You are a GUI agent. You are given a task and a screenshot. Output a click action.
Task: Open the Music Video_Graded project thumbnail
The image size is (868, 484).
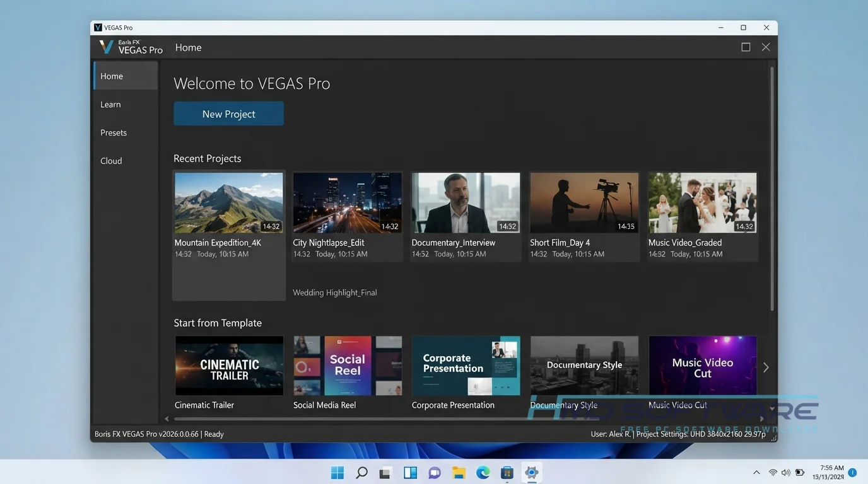click(703, 203)
